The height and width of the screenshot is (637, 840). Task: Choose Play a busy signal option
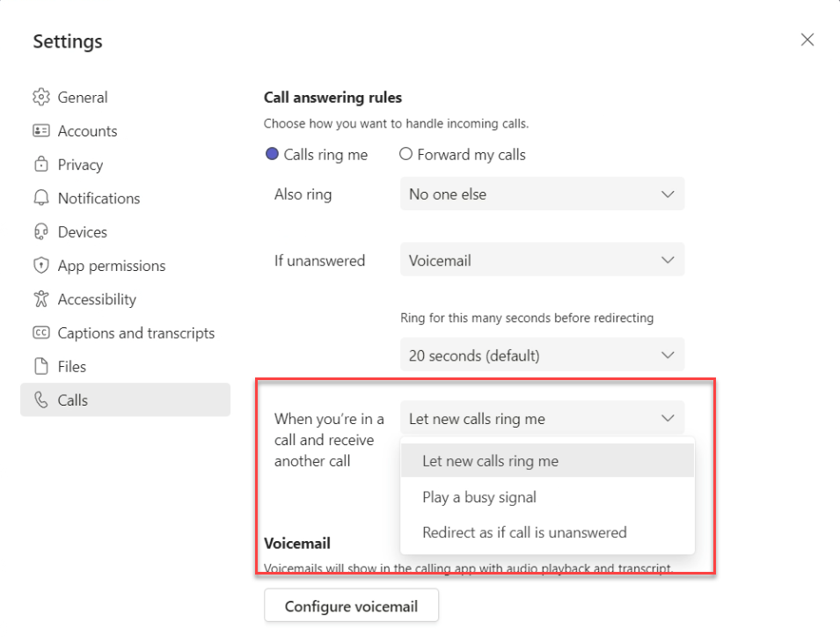click(547, 496)
